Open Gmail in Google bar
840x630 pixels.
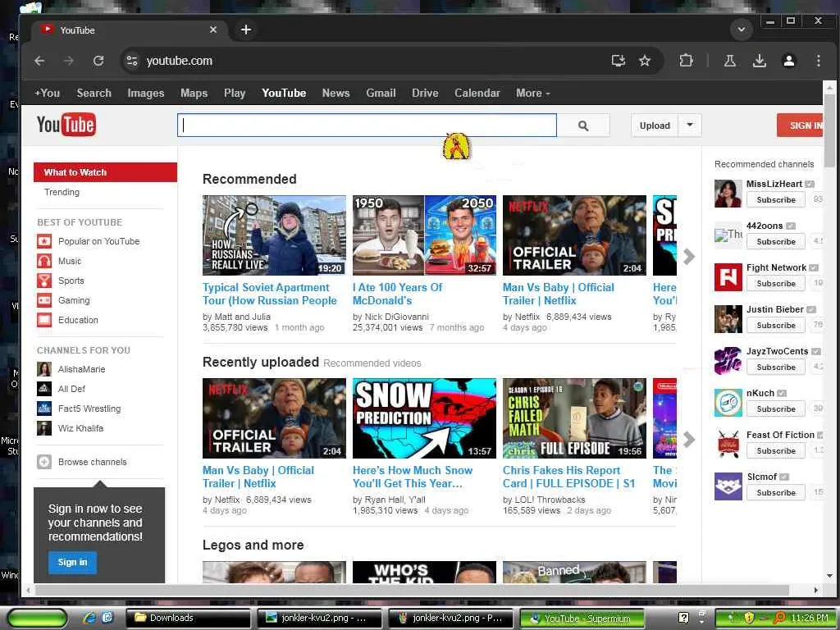381,94
